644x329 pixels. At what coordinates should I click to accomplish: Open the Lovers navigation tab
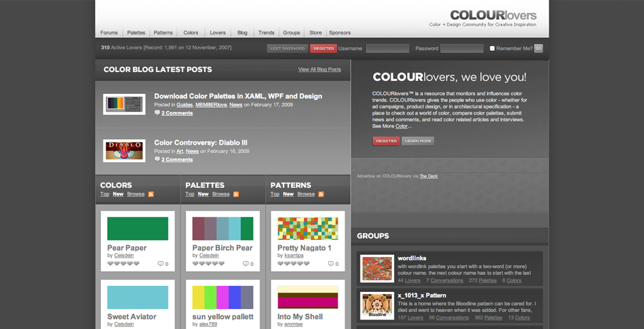point(218,32)
